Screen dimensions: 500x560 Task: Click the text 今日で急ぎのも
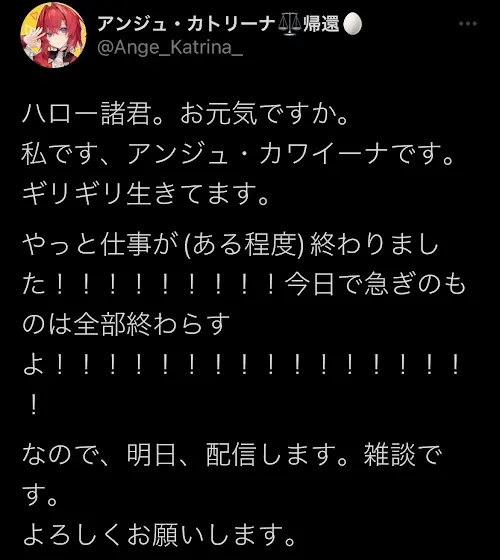[376, 285]
